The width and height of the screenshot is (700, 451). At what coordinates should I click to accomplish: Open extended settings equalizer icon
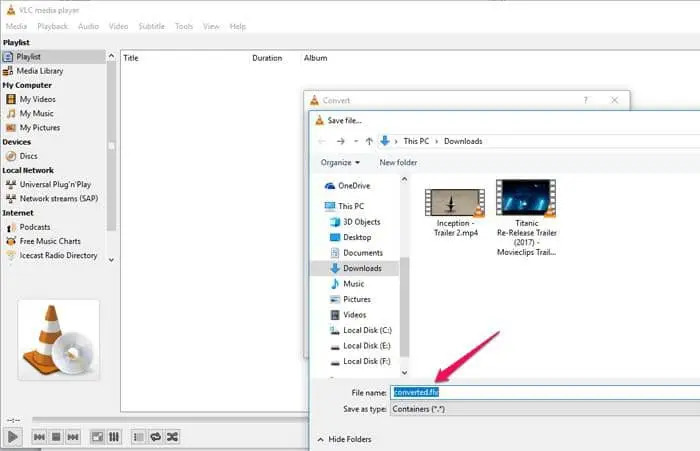click(114, 437)
